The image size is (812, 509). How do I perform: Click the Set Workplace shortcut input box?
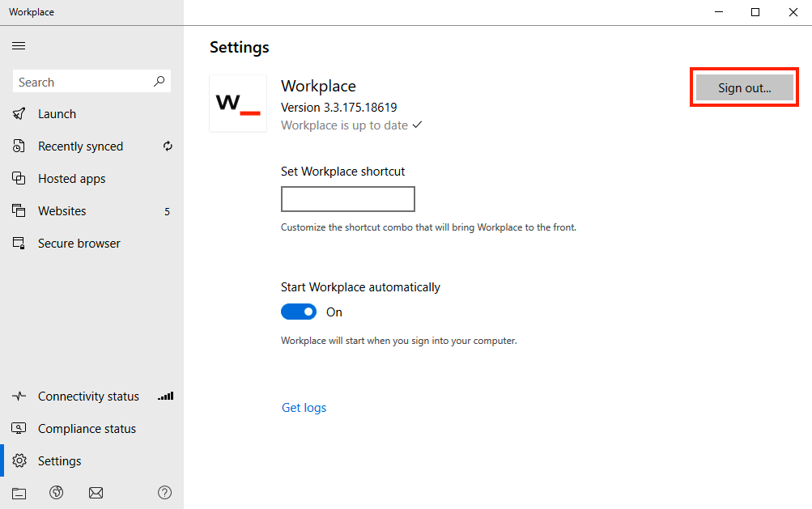(x=348, y=199)
